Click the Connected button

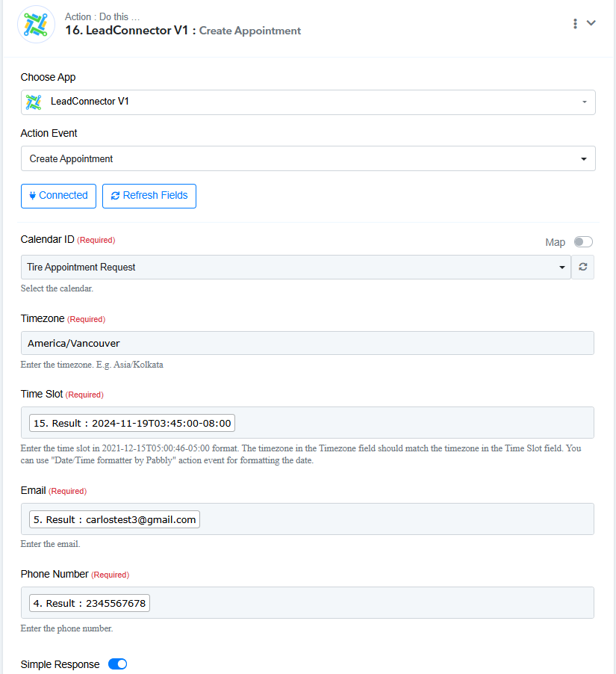pyautogui.click(x=58, y=196)
